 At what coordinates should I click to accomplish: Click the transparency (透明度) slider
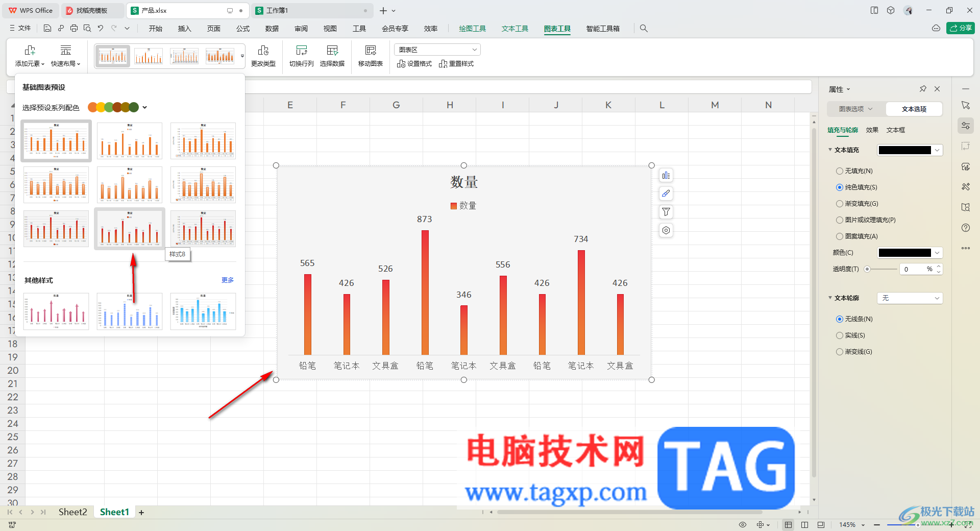[x=881, y=269]
